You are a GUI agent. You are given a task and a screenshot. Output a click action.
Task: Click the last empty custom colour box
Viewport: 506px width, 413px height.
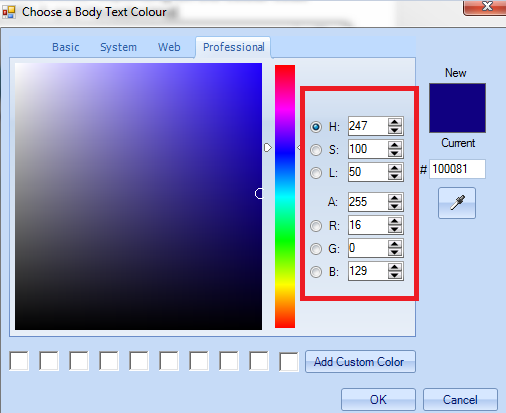tap(289, 361)
